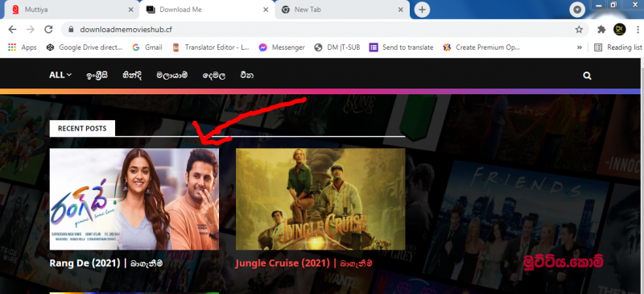Go back to previous page
The width and height of the screenshot is (644, 294).
pos(12,30)
